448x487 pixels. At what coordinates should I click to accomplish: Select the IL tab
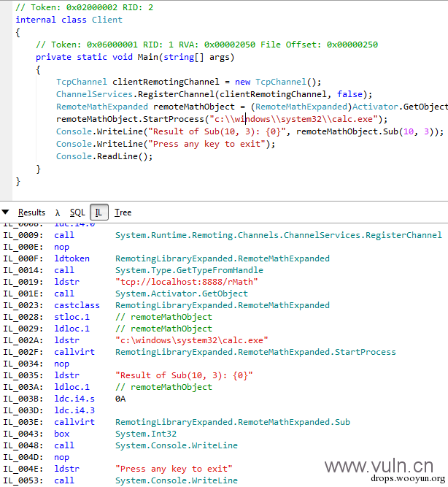99,212
